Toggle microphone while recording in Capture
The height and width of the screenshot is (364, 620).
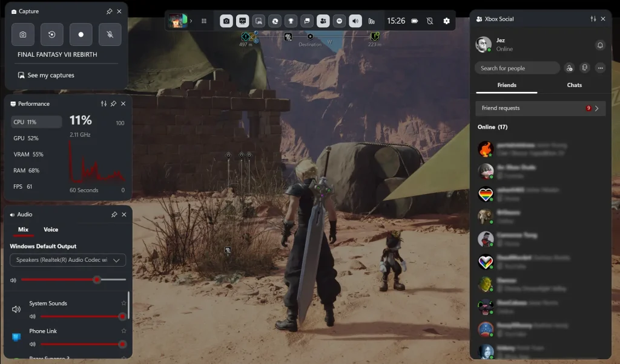110,34
